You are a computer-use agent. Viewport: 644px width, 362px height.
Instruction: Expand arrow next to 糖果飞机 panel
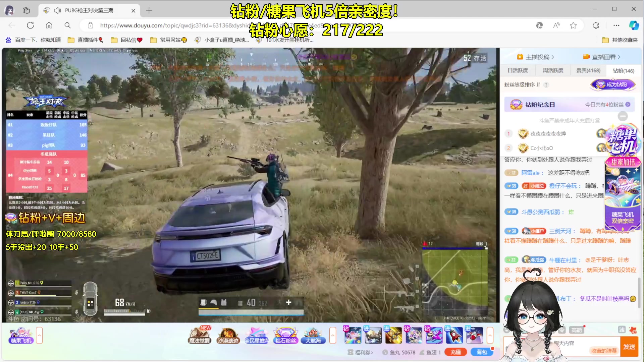tap(39, 335)
